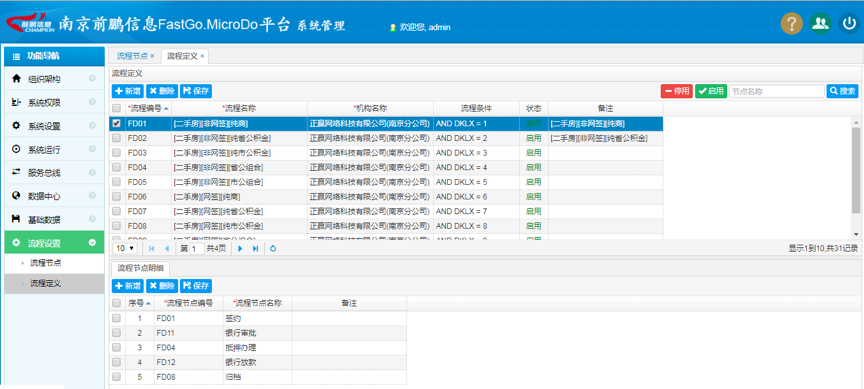
Task: Check the FD05 row checkbox
Action: pos(116,182)
